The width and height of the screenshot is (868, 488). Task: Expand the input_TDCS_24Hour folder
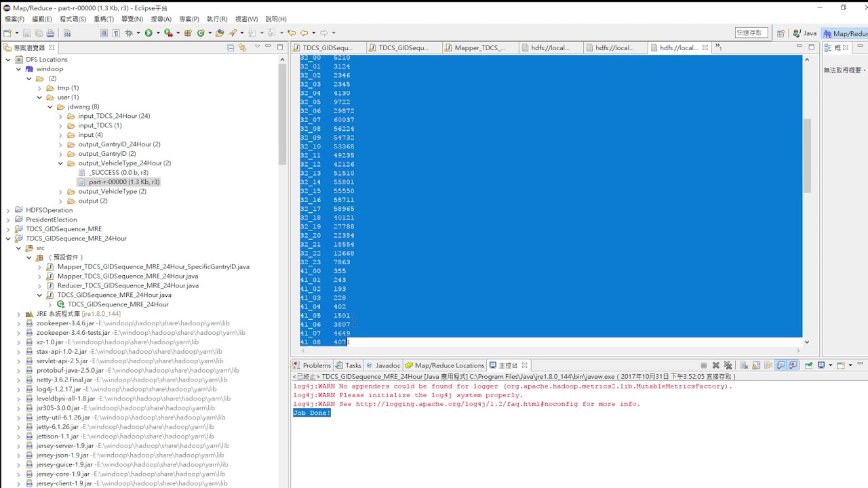pyautogui.click(x=60, y=116)
